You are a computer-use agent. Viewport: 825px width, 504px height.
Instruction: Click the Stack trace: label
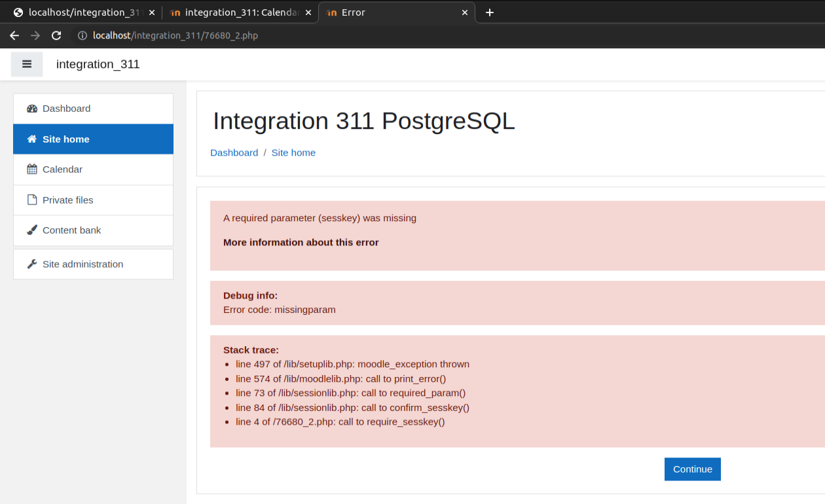251,350
